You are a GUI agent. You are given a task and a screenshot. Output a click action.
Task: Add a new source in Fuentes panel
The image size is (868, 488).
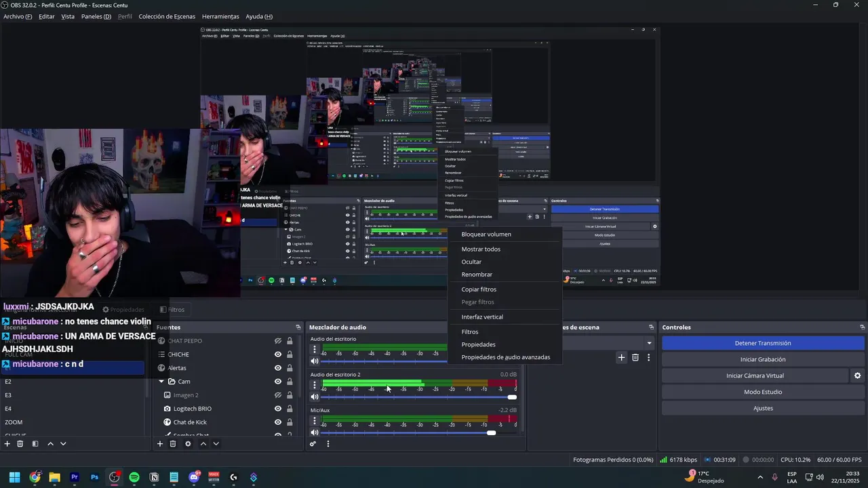coord(160,444)
